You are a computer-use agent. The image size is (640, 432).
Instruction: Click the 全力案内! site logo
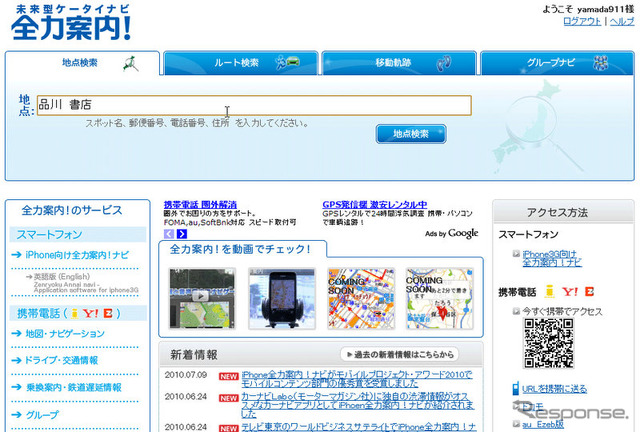(72, 23)
